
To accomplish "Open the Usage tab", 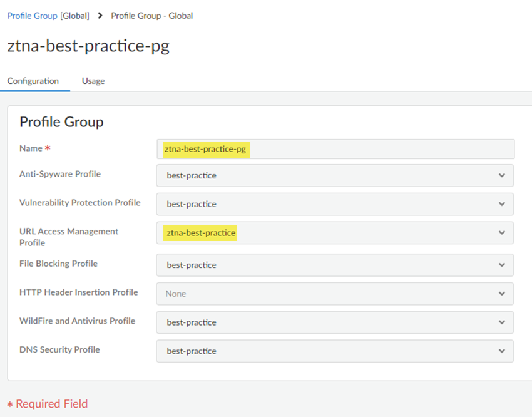I will 93,81.
